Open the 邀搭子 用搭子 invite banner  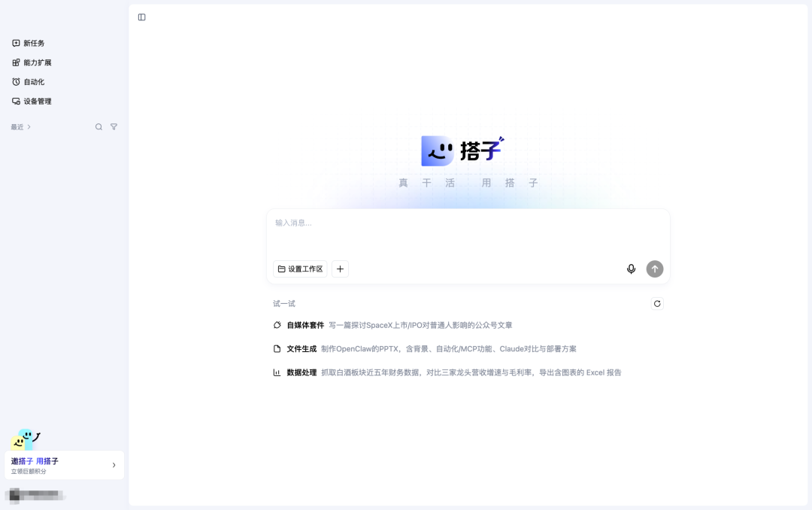point(64,465)
